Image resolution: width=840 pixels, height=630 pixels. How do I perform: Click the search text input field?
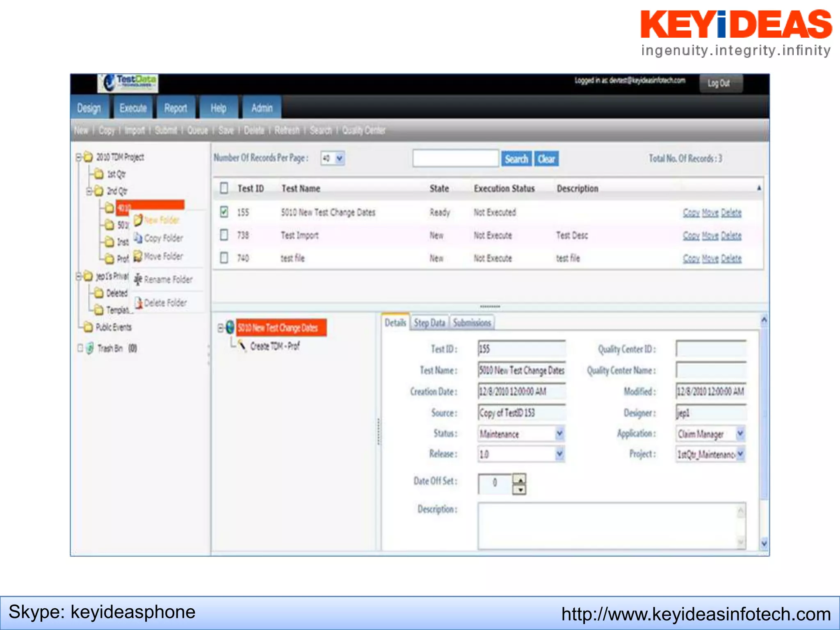point(456,159)
